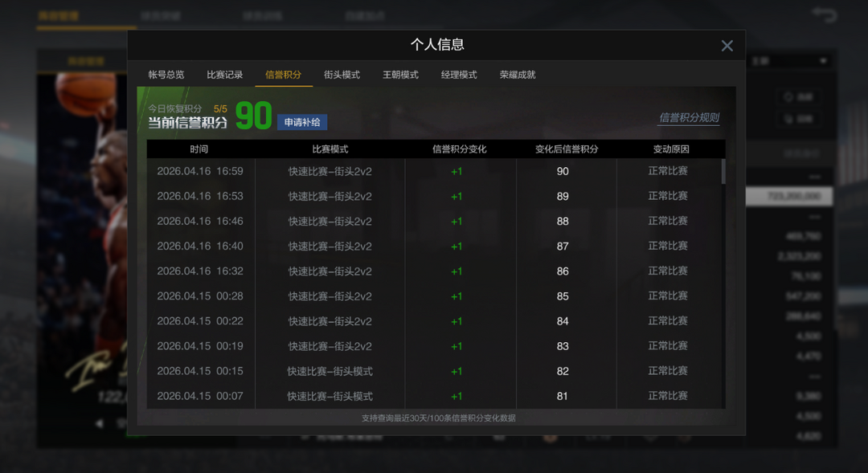The height and width of the screenshot is (473, 868).
Task: Switch to the 王朝模式 tab
Action: click(401, 75)
